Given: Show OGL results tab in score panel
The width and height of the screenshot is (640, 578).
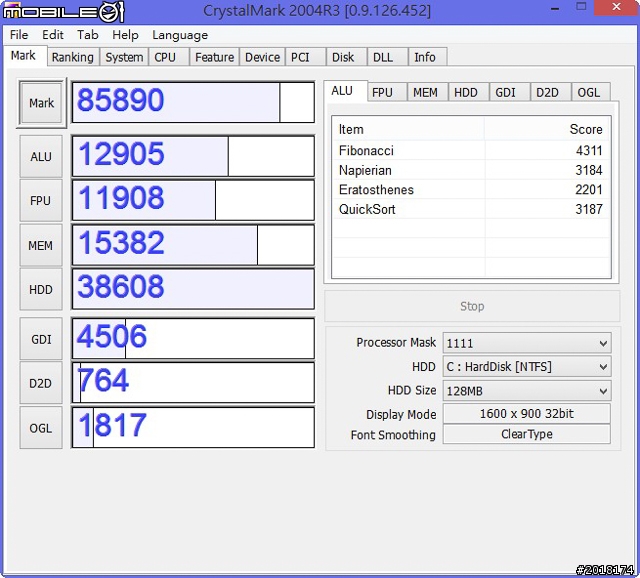Looking at the screenshot, I should [589, 93].
